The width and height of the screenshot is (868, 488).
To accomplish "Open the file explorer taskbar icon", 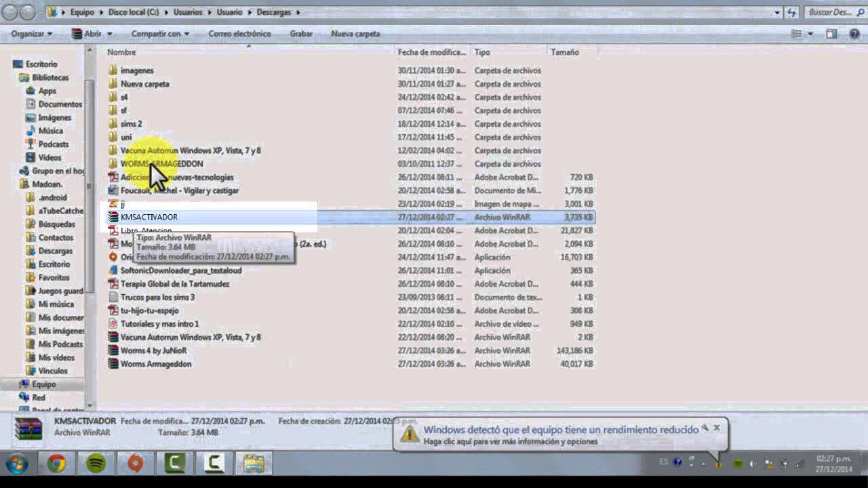I will (254, 464).
